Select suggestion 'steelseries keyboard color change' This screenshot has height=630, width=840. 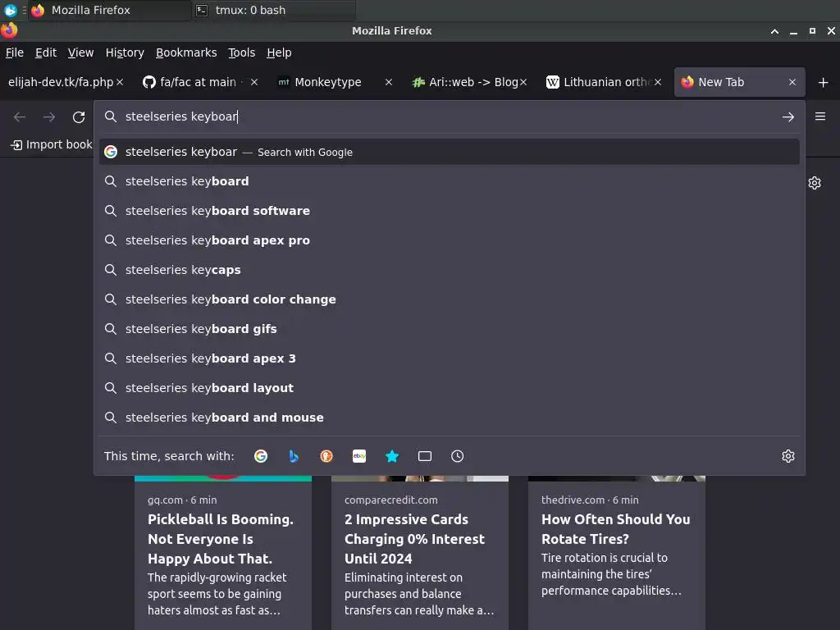450,299
